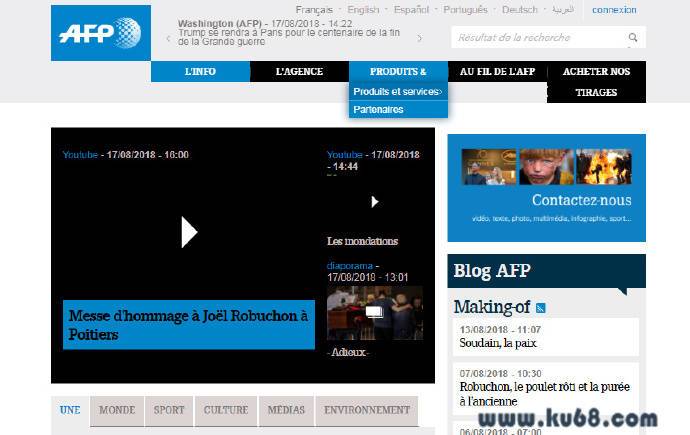Viewport: 690px width, 435px height.
Task: Click the child face photo thumbnail
Action: [547, 167]
